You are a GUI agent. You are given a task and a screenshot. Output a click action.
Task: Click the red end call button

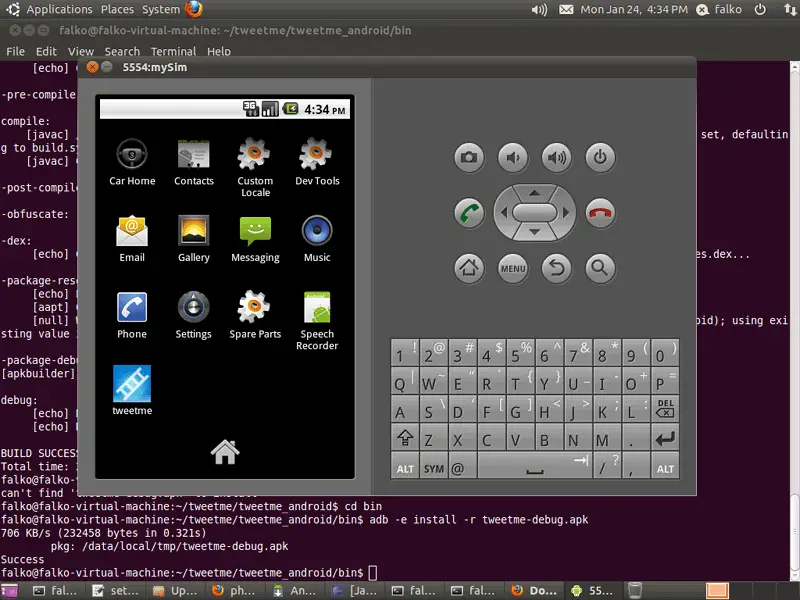point(600,213)
